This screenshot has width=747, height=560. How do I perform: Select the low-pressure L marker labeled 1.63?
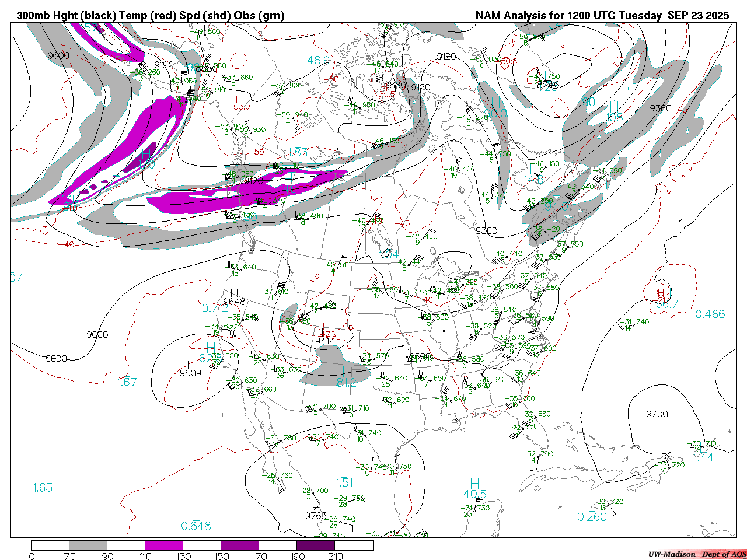(x=42, y=477)
